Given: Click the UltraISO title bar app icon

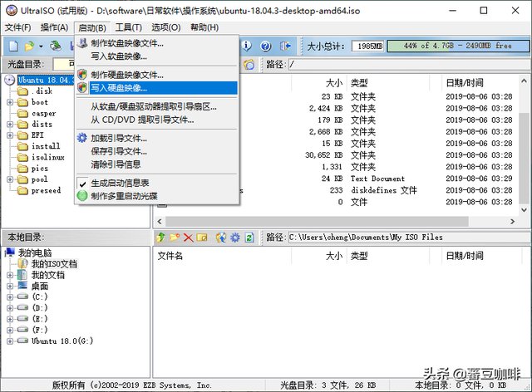Looking at the screenshot, I should pos(11,11).
